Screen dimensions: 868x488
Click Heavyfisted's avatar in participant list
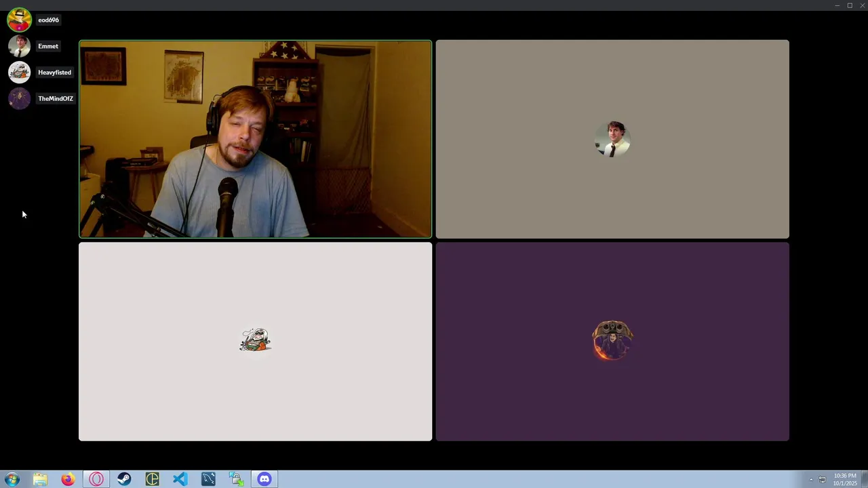19,73
